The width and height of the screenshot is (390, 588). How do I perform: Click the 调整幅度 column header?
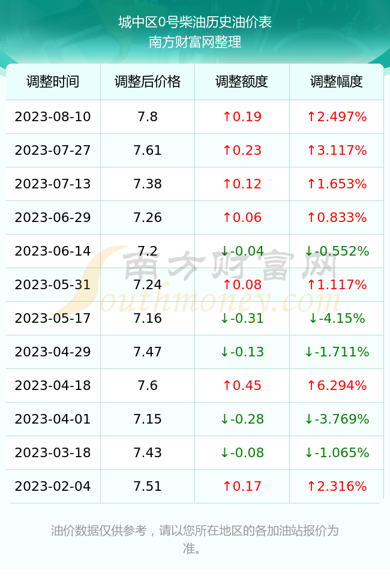[337, 82]
